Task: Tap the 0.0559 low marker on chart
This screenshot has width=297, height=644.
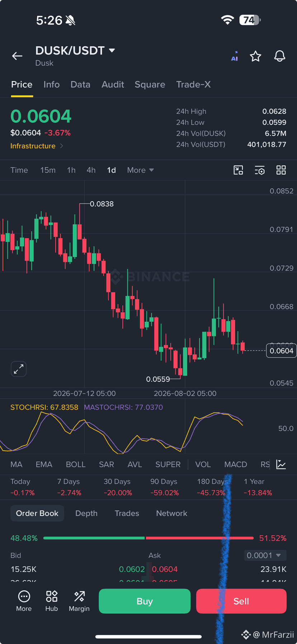Action: pyautogui.click(x=158, y=379)
